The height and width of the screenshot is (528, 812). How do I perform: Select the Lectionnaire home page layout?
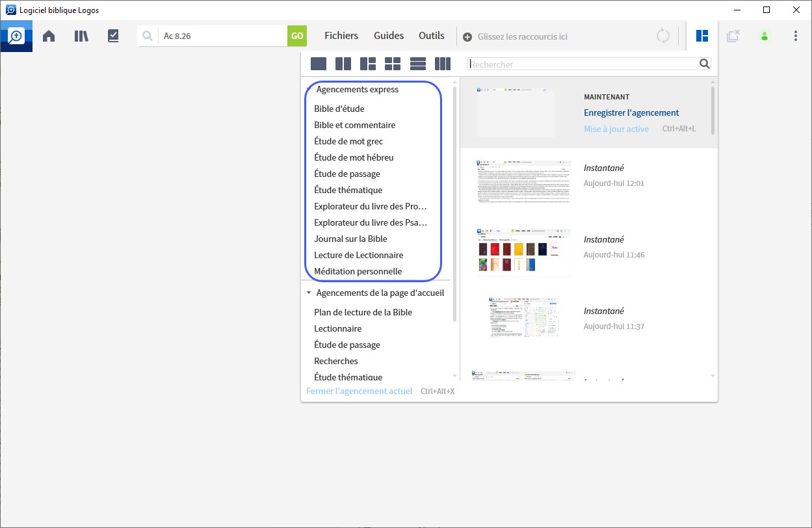(338, 328)
